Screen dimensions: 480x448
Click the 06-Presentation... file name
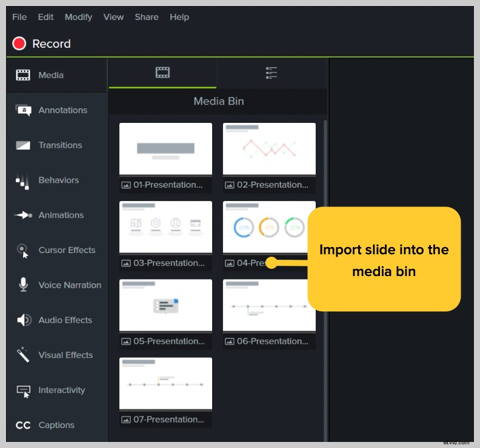273,341
